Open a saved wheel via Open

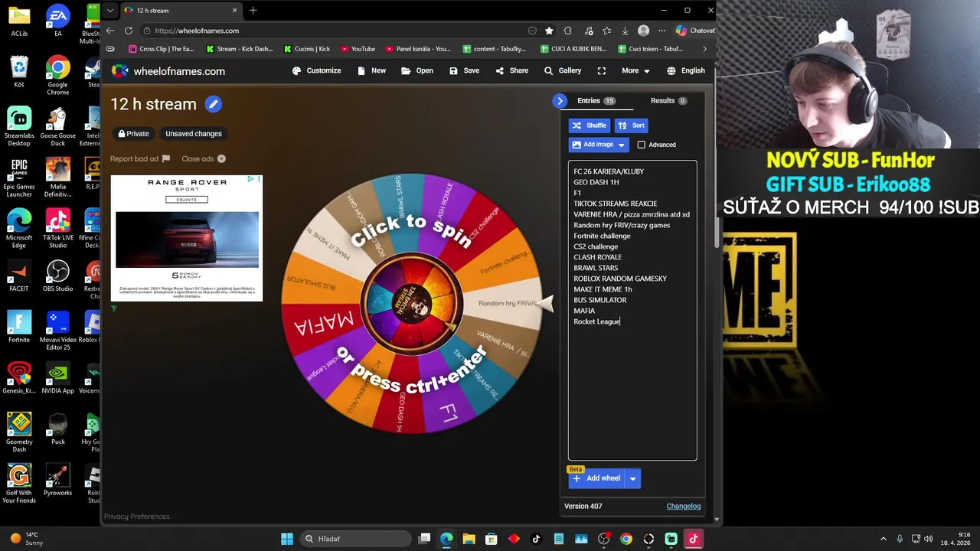[417, 70]
